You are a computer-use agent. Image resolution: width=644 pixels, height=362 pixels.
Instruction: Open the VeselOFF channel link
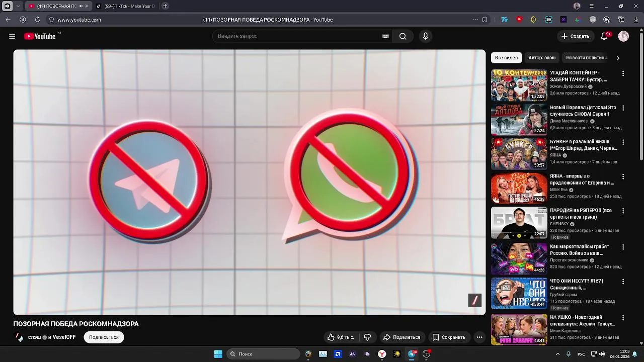(64, 337)
